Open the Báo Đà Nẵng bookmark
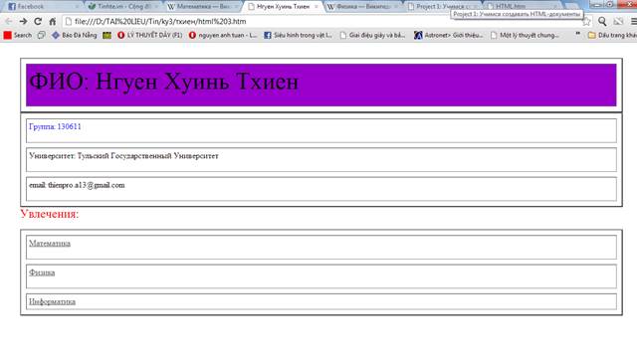The width and height of the screenshot is (637, 364). point(75,35)
